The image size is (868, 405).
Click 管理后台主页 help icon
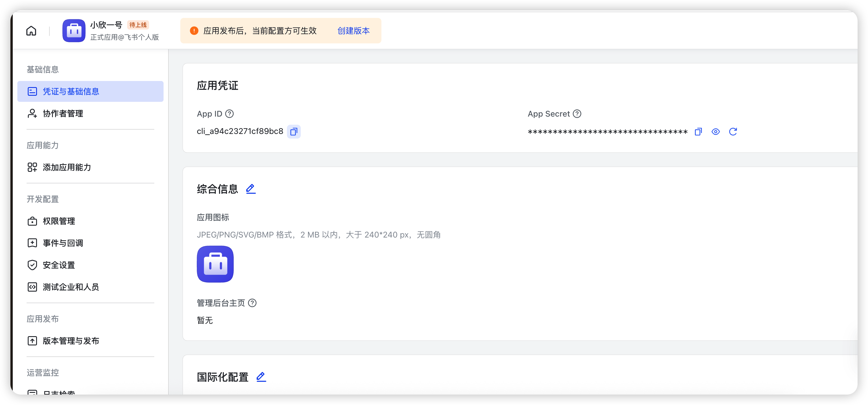(252, 303)
